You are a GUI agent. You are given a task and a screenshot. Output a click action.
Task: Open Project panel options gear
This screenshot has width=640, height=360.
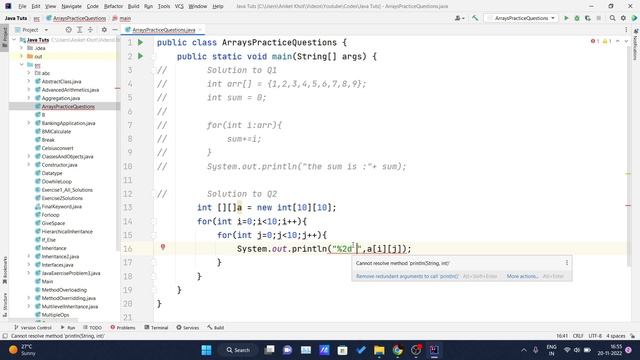click(x=104, y=30)
